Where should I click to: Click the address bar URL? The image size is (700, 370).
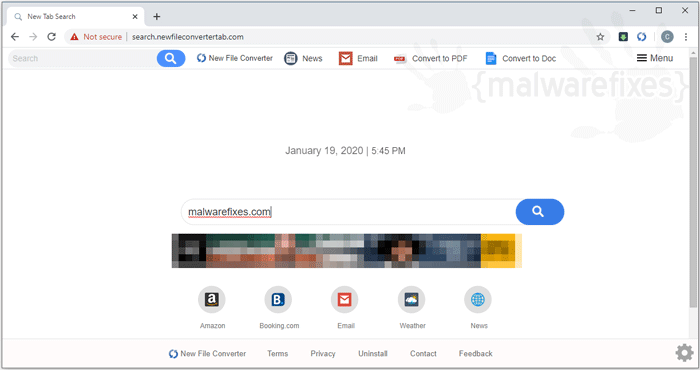click(188, 37)
